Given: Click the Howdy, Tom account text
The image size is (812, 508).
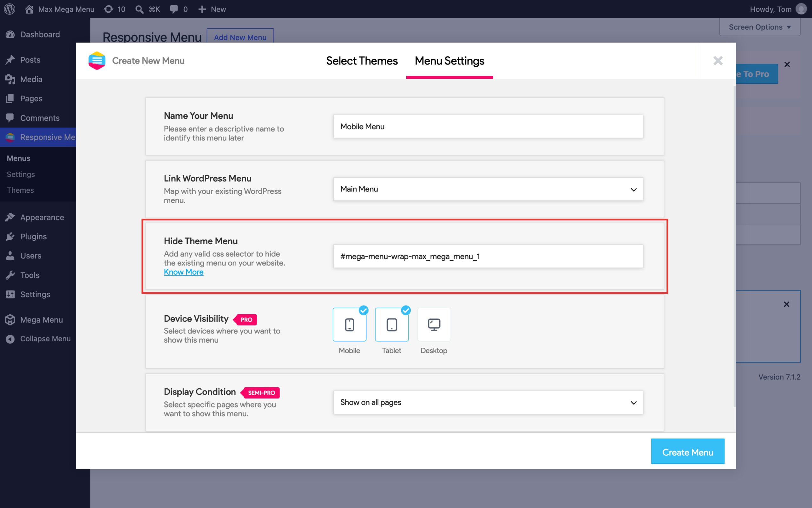Looking at the screenshot, I should [x=770, y=9].
